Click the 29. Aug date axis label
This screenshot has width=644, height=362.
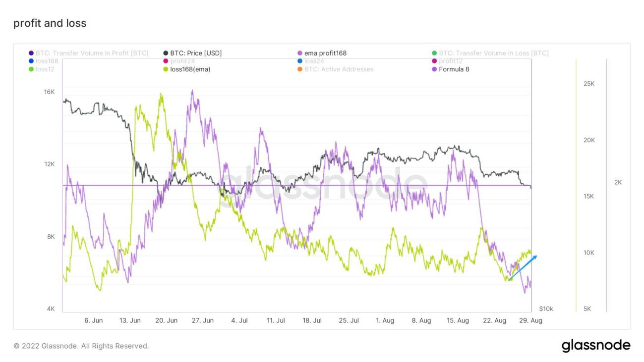point(530,320)
